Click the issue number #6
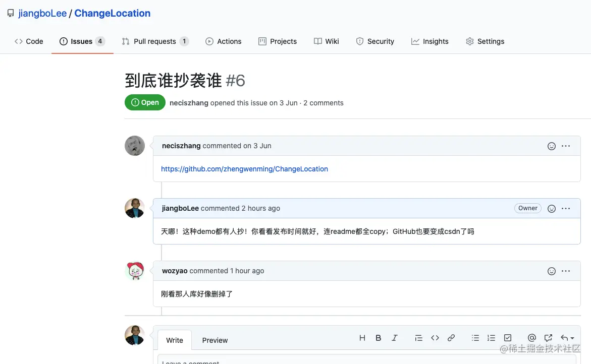 point(235,81)
